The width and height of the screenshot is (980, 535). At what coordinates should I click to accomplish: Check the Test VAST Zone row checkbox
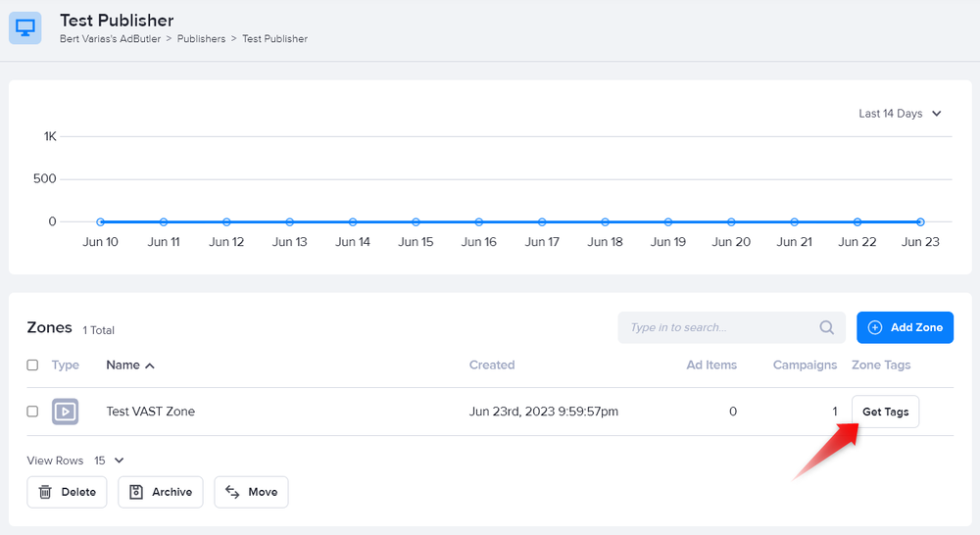(x=32, y=412)
